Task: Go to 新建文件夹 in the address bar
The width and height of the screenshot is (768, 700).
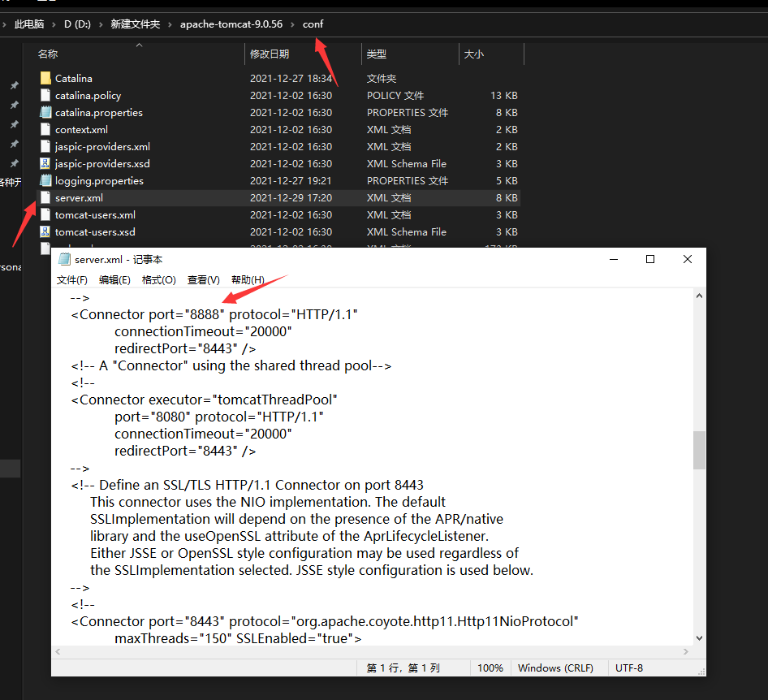Action: (x=134, y=24)
